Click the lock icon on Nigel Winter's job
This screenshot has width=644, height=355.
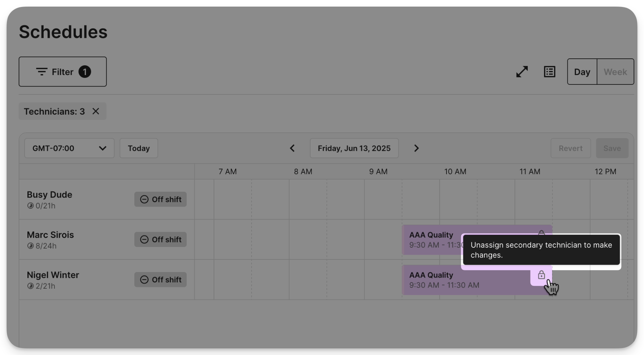541,275
